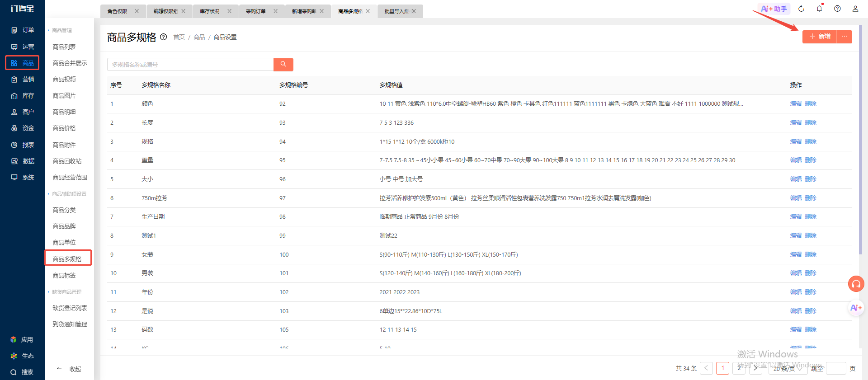Viewport: 868px width, 380px height.
Task: Click the customer service headset button
Action: [x=856, y=284]
